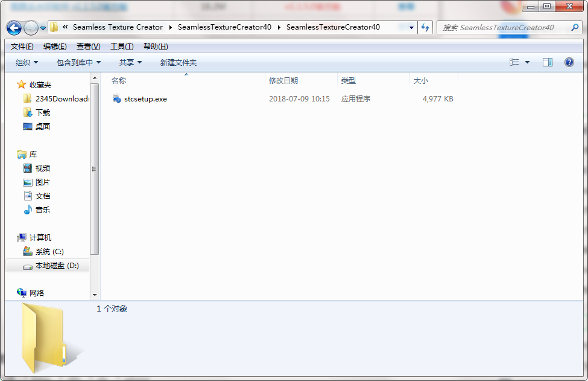Click the 收藏夹 star icon

[21, 85]
